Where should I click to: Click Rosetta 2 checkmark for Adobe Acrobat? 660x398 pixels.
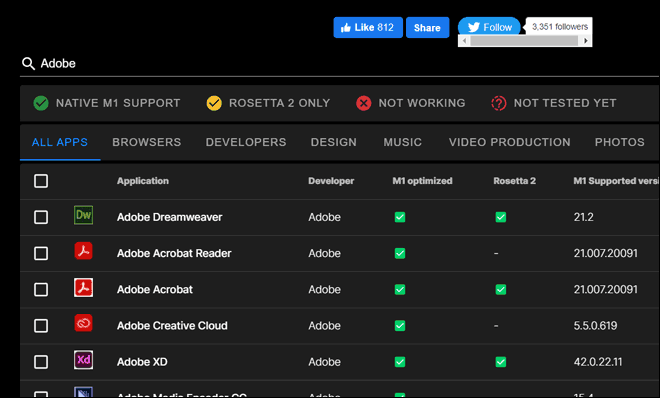pos(501,289)
